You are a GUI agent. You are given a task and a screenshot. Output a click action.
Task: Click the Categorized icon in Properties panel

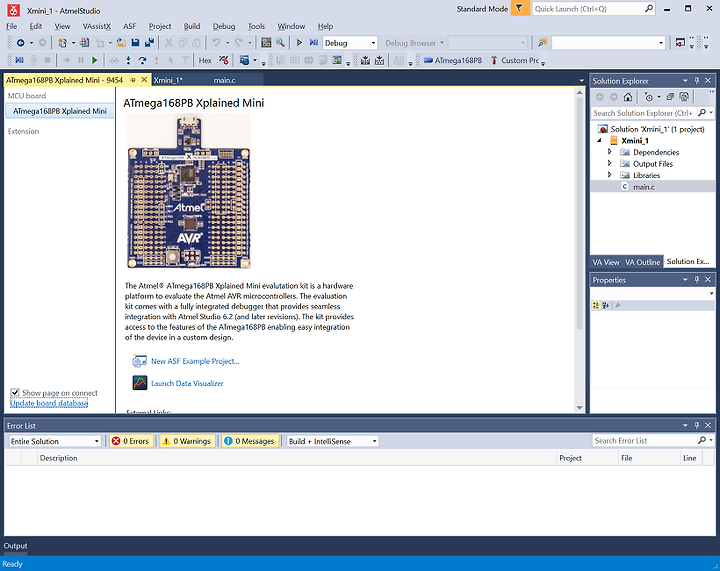click(596, 305)
